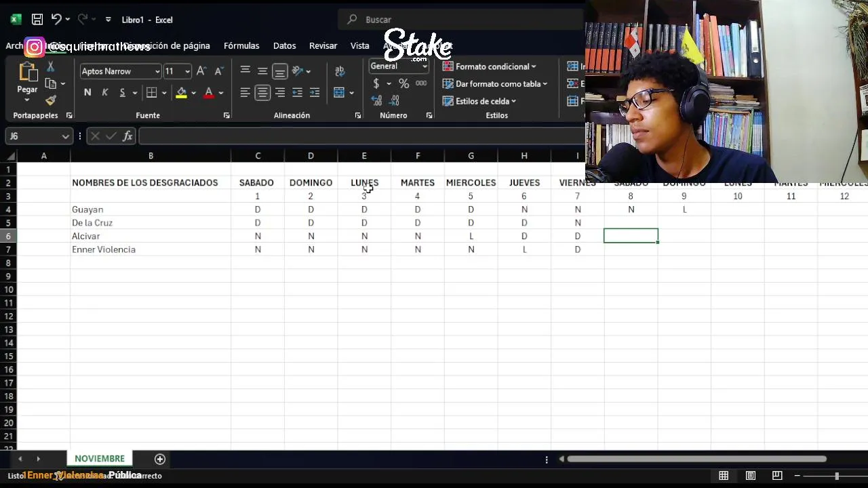This screenshot has height=488, width=868.
Task: Open the Revisar ribbon tab
Action: (323, 45)
